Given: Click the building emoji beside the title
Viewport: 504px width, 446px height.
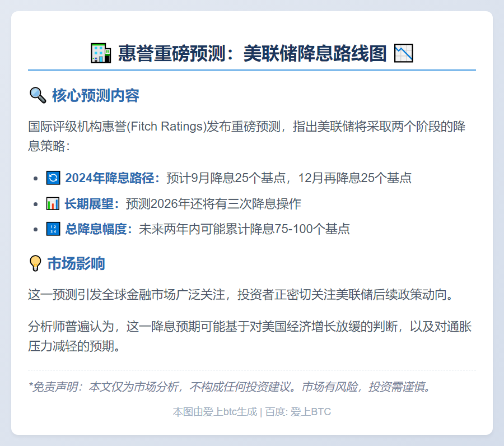Looking at the screenshot, I should 101,54.
